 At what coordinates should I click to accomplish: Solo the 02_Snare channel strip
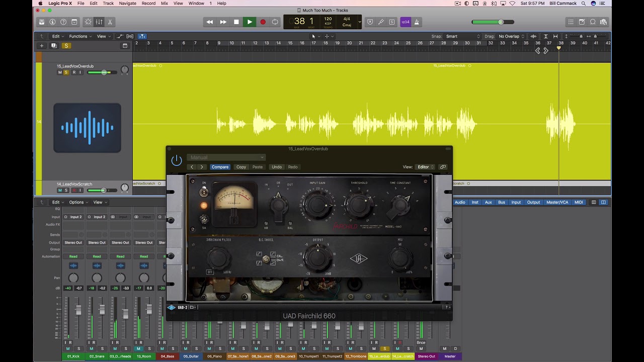pyautogui.click(x=102, y=348)
